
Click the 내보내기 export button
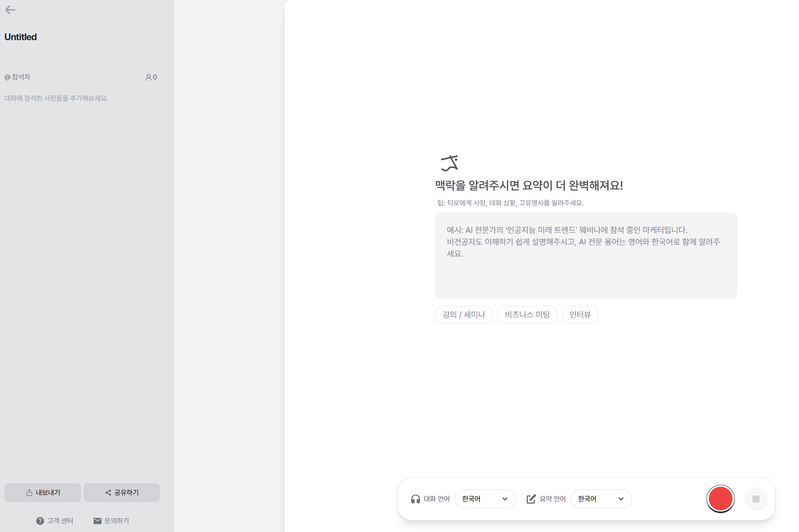43,493
